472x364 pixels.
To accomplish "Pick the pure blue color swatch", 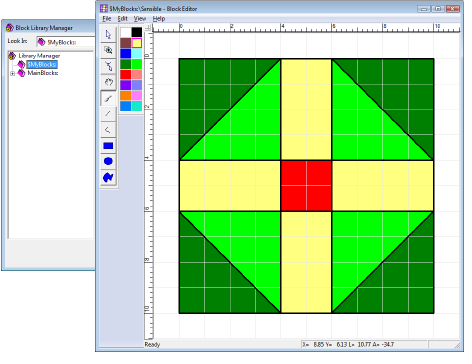I will click(x=126, y=53).
